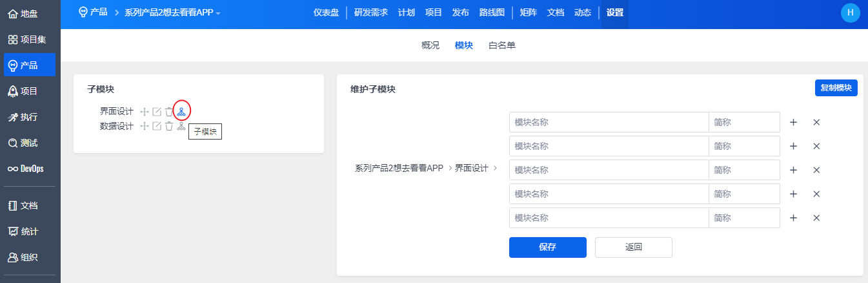This screenshot has width=868, height=283.
Task: Open the submodule icon for 数据设计
Action: click(181, 126)
